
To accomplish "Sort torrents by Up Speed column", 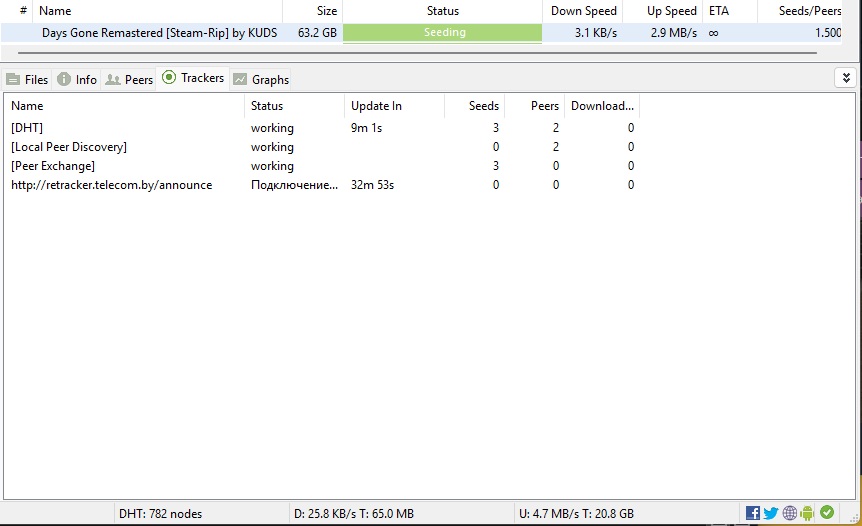I will (x=663, y=11).
